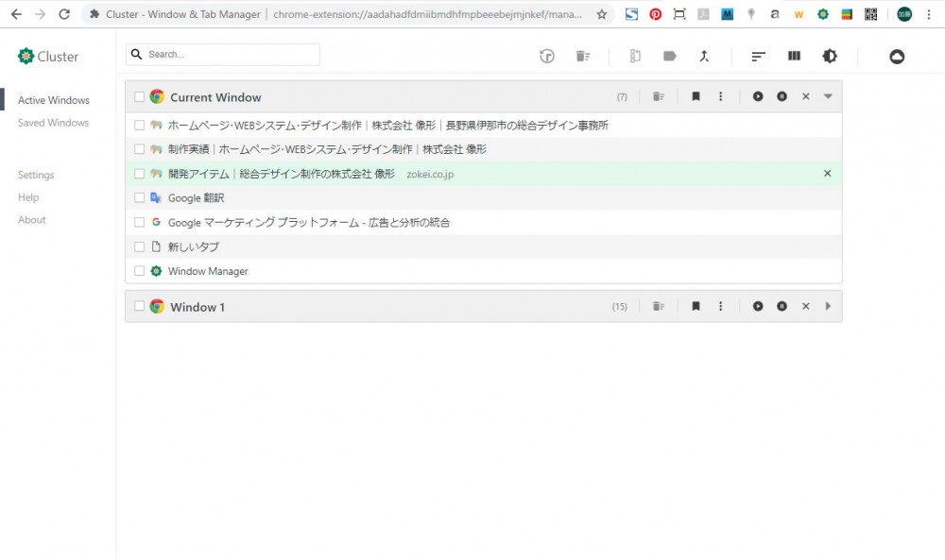Open the Google 翻訳 tab entry
Viewport: 945px width, 560px height.
pyautogui.click(x=196, y=198)
